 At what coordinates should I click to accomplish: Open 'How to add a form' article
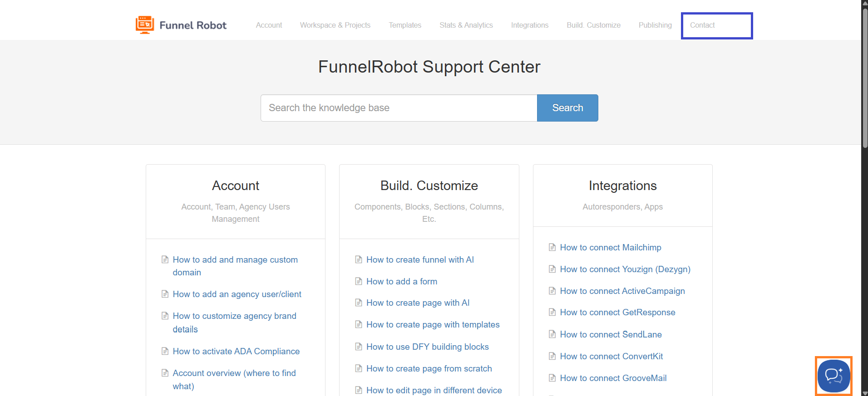tap(402, 281)
